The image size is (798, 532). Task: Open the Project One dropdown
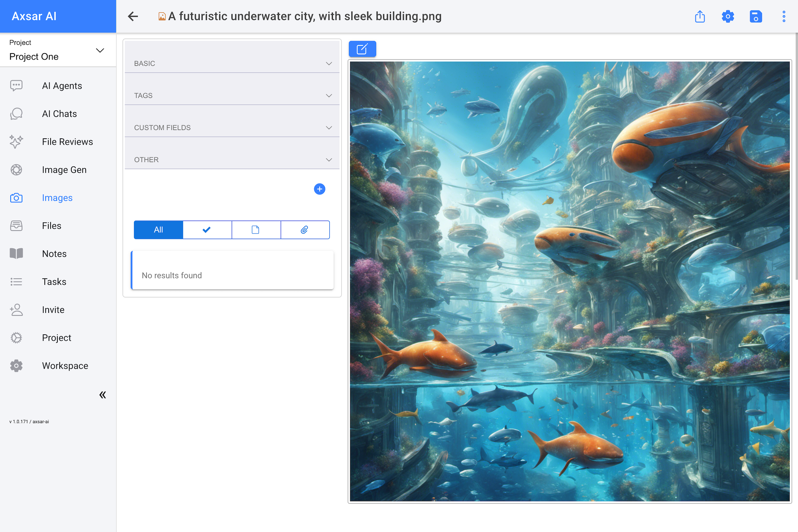point(57,51)
